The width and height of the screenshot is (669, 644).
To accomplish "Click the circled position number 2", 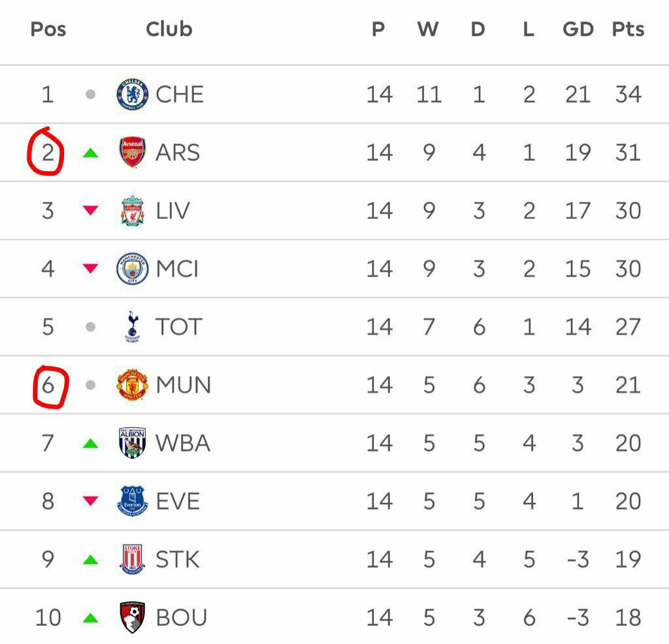I will [x=48, y=152].
